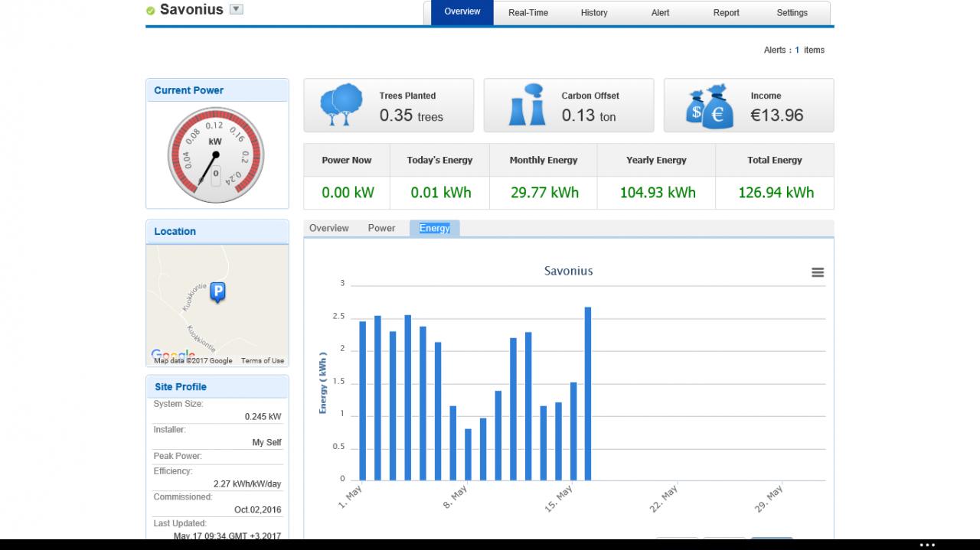Image resolution: width=980 pixels, height=550 pixels.
Task: Open the three-dot overflow menu at the bottom
Action: [x=927, y=545]
